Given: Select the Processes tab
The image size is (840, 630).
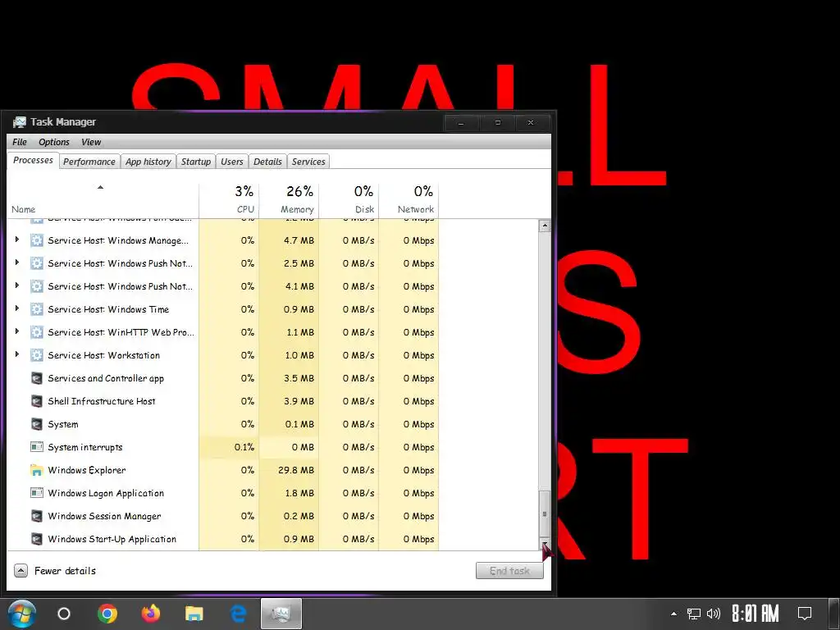Looking at the screenshot, I should tap(33, 160).
